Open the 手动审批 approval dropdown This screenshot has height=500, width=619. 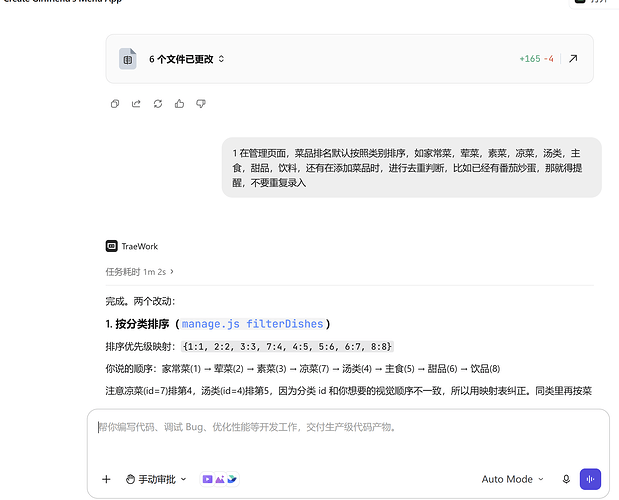156,479
